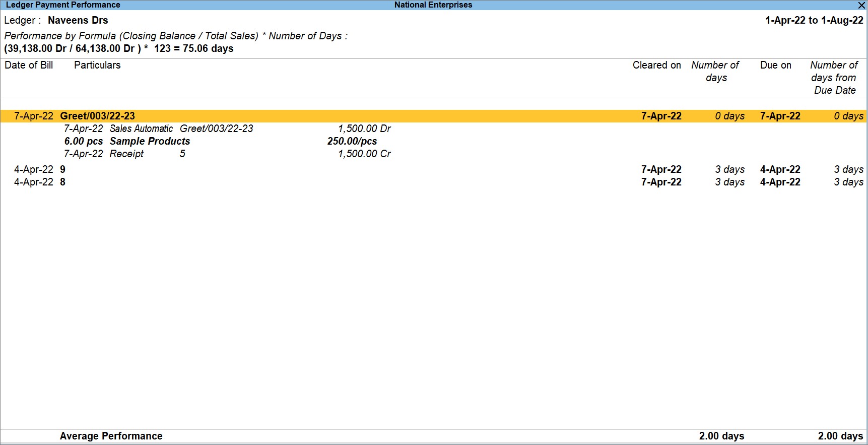Click the Date of Bill column header
The image size is (868, 445).
[29, 65]
